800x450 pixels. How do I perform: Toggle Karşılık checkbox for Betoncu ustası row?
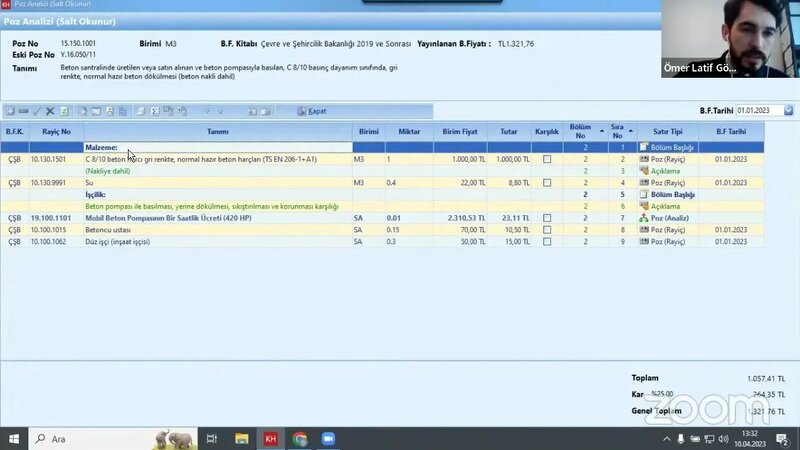[547, 230]
